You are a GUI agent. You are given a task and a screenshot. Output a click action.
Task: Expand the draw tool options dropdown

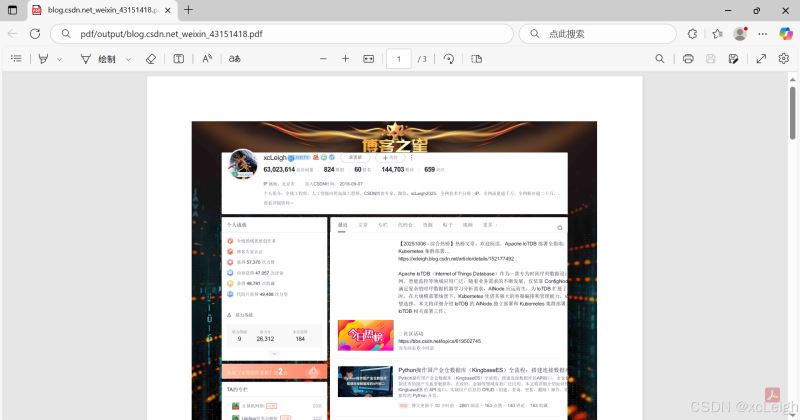tap(129, 59)
